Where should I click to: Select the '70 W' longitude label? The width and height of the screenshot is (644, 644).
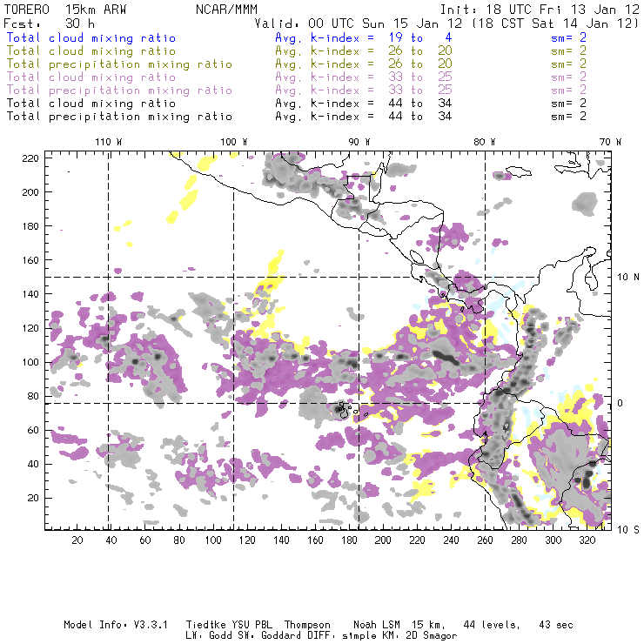[x=610, y=142]
